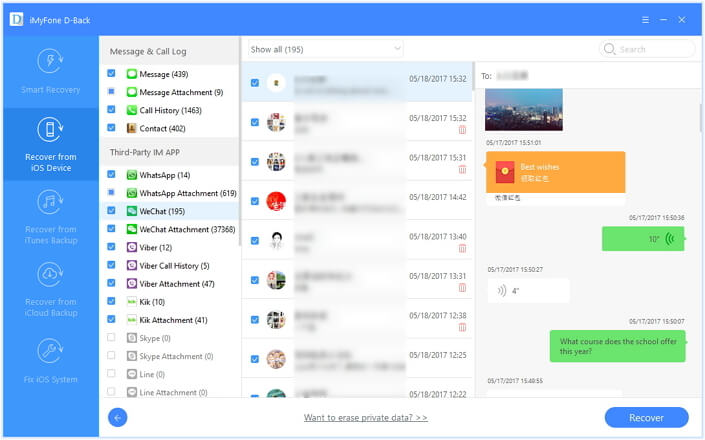Uncheck the Contact (402) checkbox
Screen dimensions: 705x440
(x=111, y=128)
